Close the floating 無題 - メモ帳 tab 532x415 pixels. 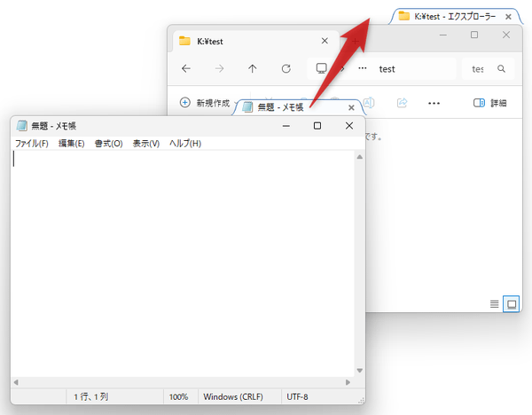(x=353, y=107)
